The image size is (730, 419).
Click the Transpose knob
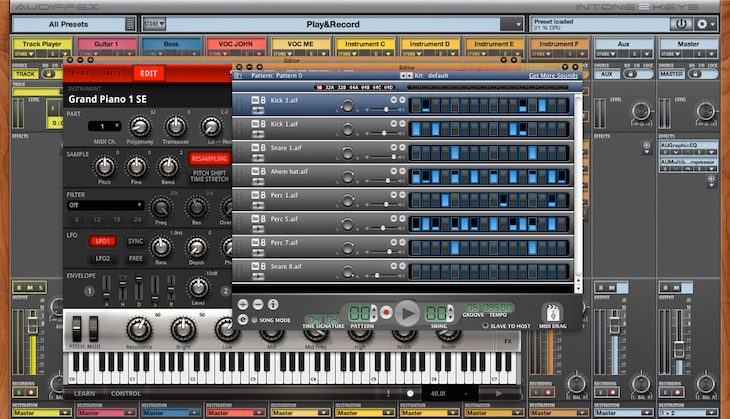coord(176,126)
